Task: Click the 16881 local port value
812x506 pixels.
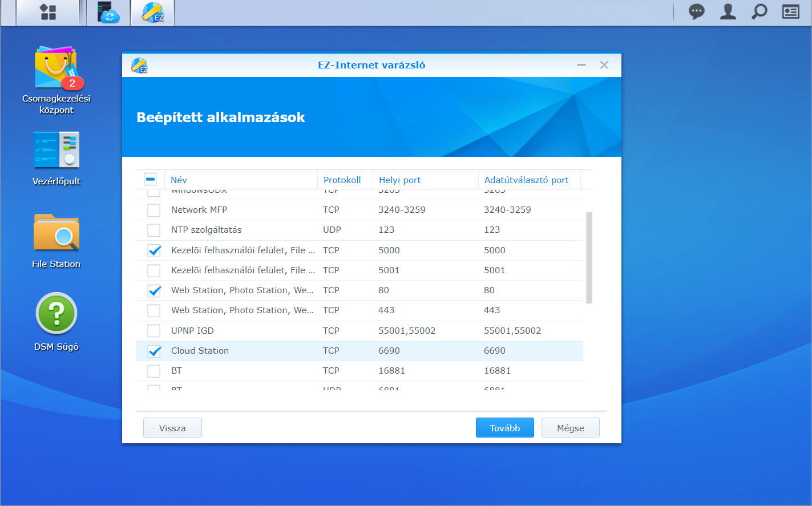Action: click(391, 371)
